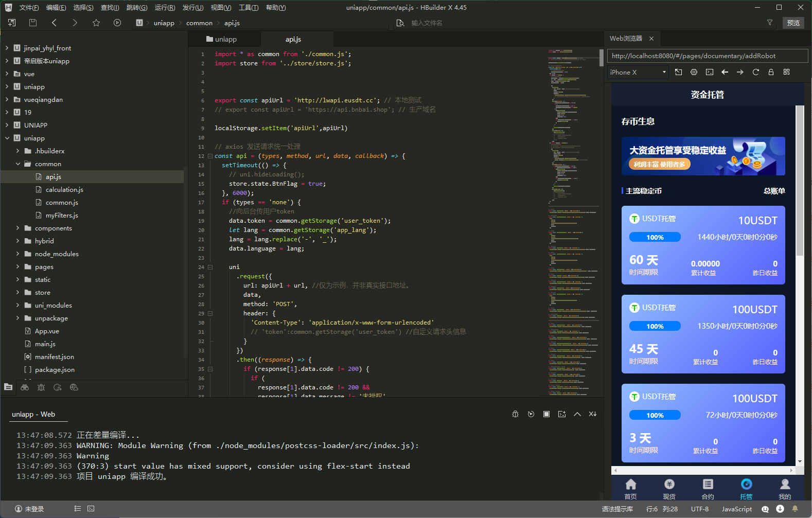Expand the pages folder
The height and width of the screenshot is (518, 812).
19,267
